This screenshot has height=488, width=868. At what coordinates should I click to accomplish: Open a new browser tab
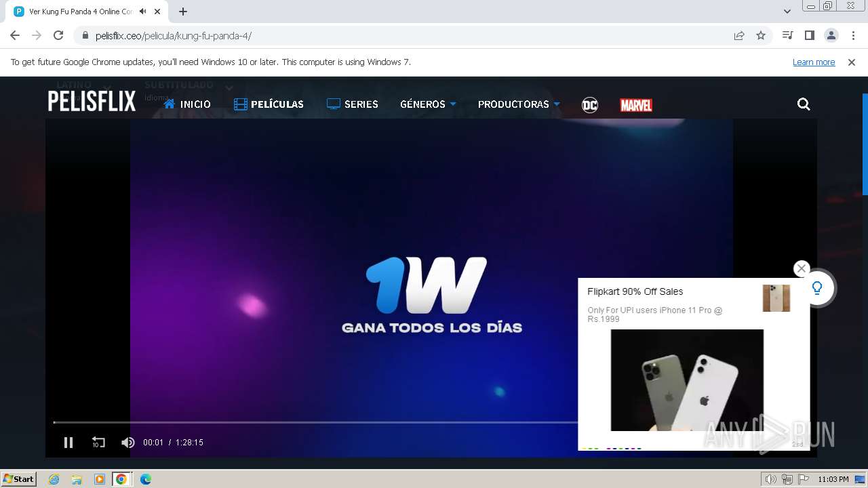click(x=182, y=12)
